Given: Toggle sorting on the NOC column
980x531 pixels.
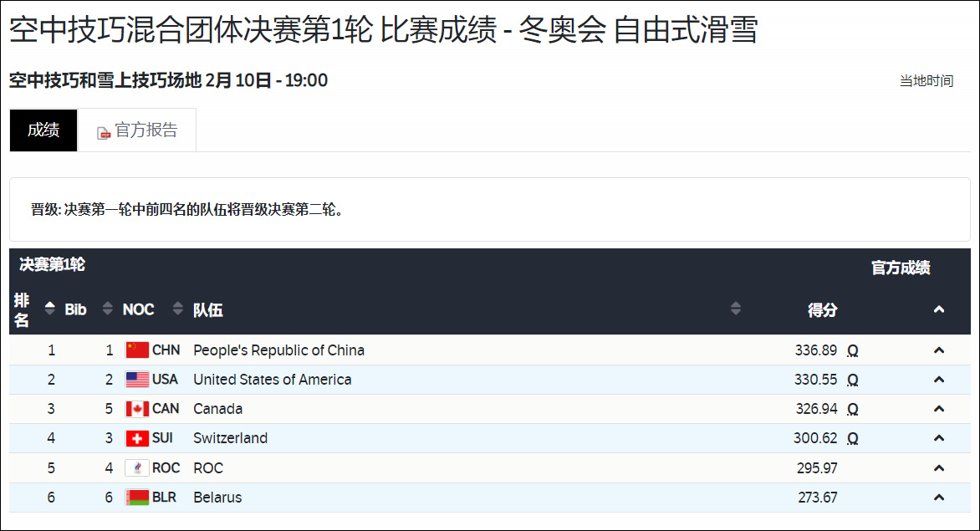Looking at the screenshot, I should point(176,308).
